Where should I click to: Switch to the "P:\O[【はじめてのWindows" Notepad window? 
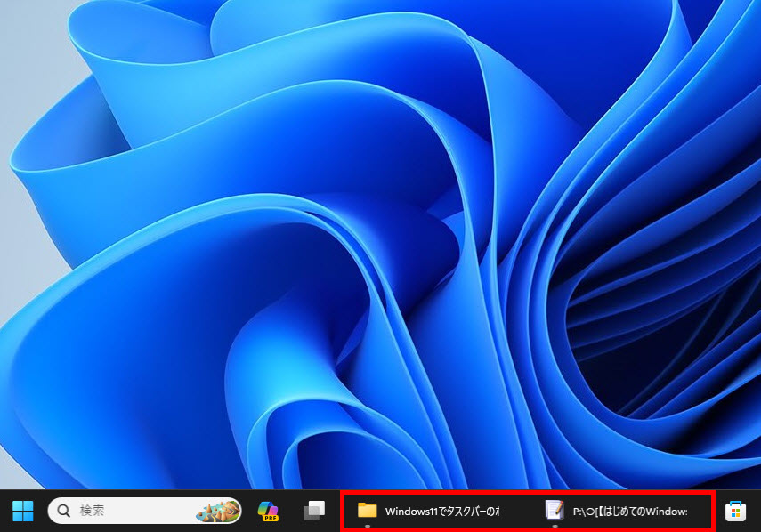(x=629, y=511)
